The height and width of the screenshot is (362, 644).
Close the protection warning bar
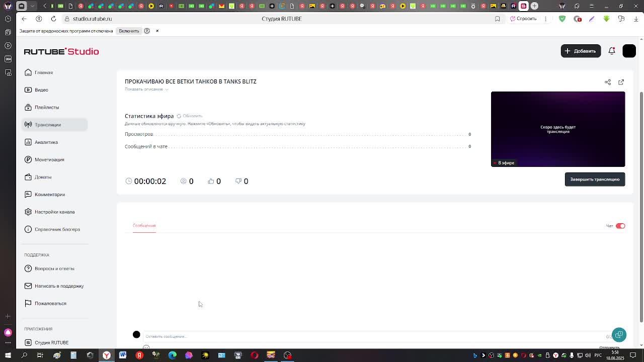(157, 31)
